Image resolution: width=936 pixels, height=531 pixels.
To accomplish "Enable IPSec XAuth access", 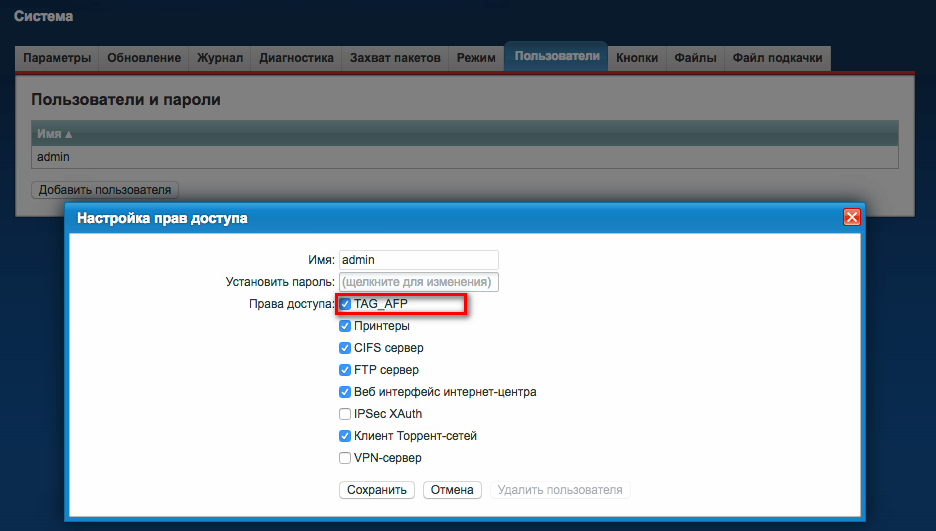I will 345,414.
